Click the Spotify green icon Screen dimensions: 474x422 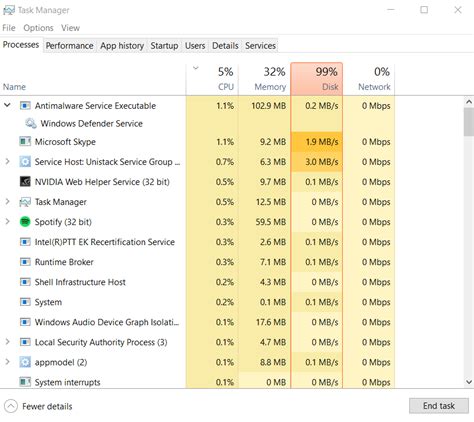pos(25,222)
